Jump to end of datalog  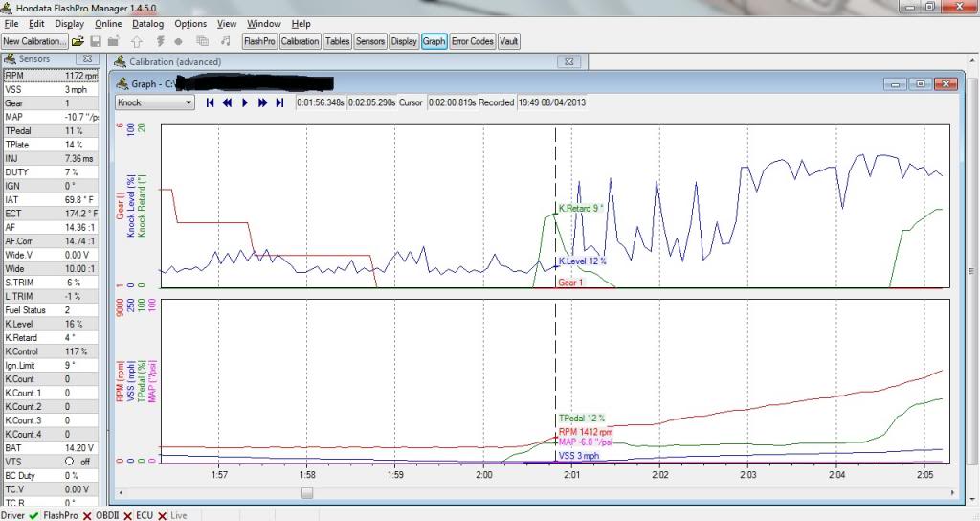279,102
